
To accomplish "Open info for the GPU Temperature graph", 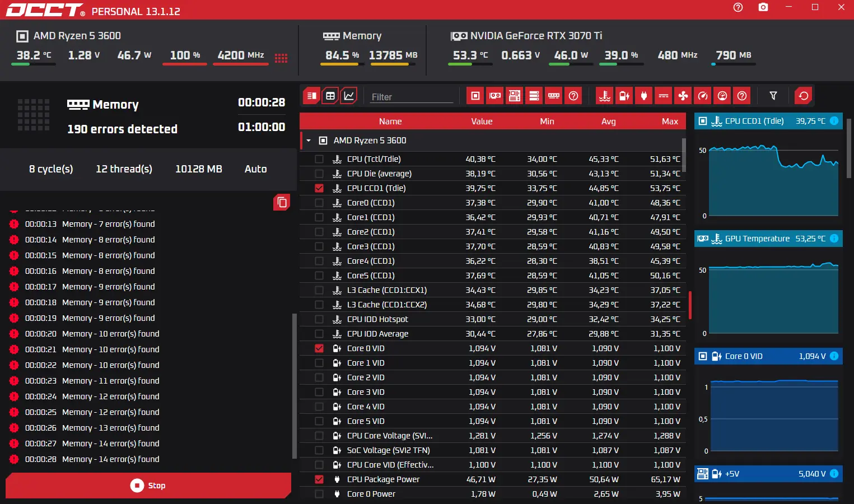I will click(x=834, y=239).
